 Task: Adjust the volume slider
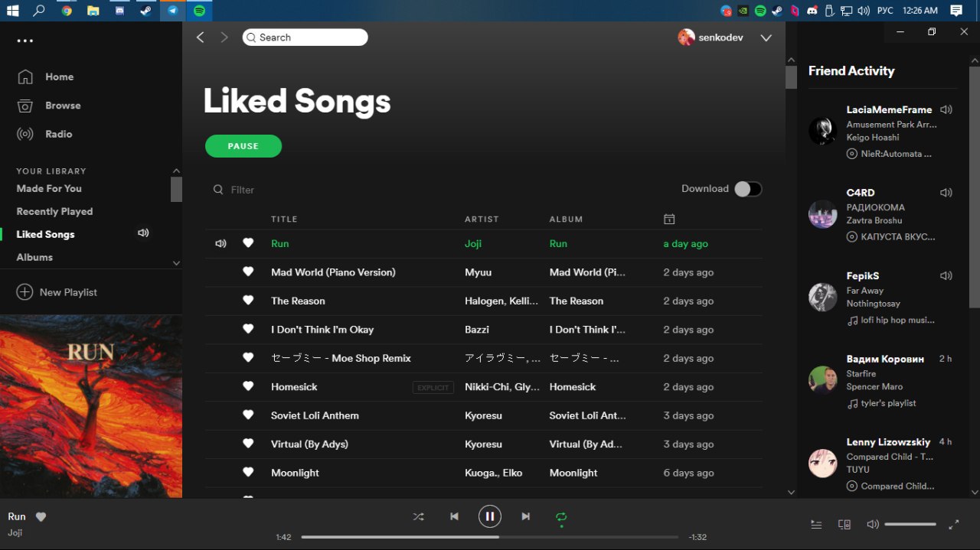click(910, 524)
